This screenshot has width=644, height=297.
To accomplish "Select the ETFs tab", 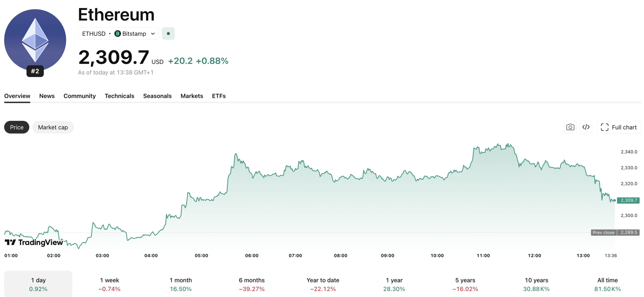I will coord(218,96).
